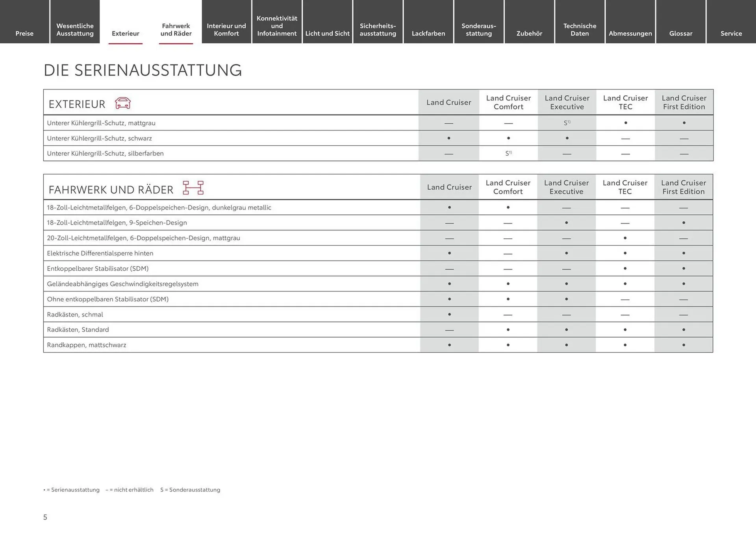Click the S¹ marker for silberfarben Kühlergrill-Schutz
This screenshot has height=535, width=756.
(x=508, y=153)
